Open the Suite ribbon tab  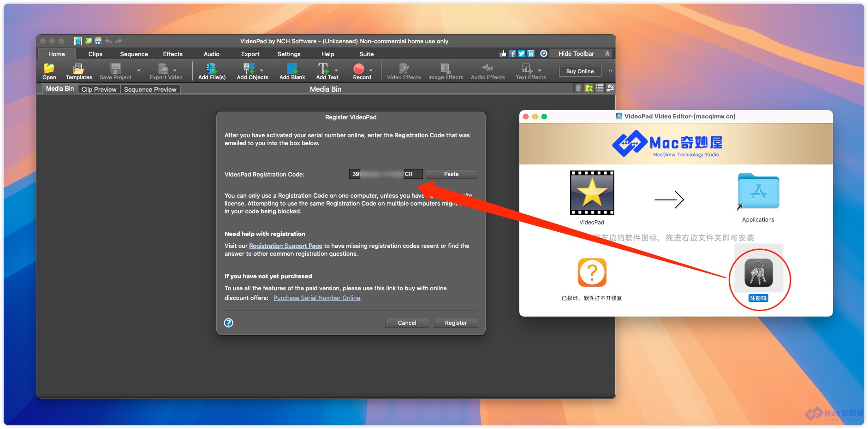tap(367, 54)
